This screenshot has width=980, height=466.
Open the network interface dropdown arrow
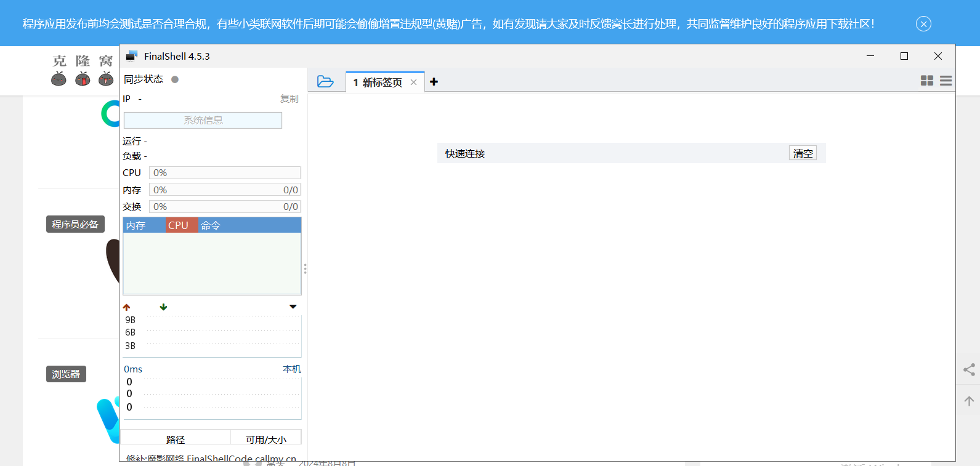(x=293, y=307)
